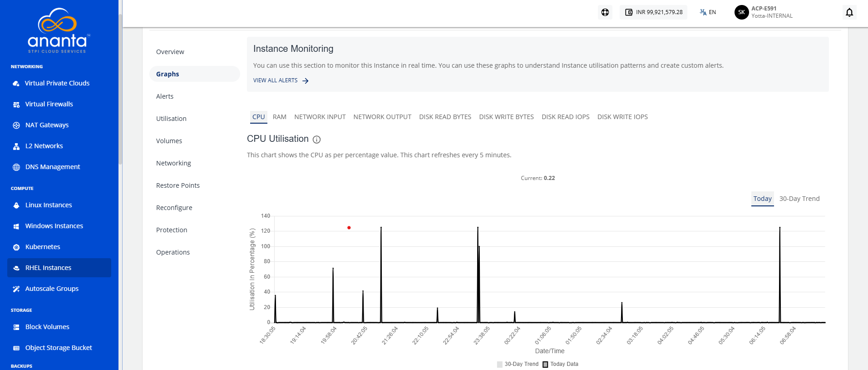Viewport: 868px width, 370px height.
Task: Open the DISK READ IOPS tab
Action: (x=566, y=117)
